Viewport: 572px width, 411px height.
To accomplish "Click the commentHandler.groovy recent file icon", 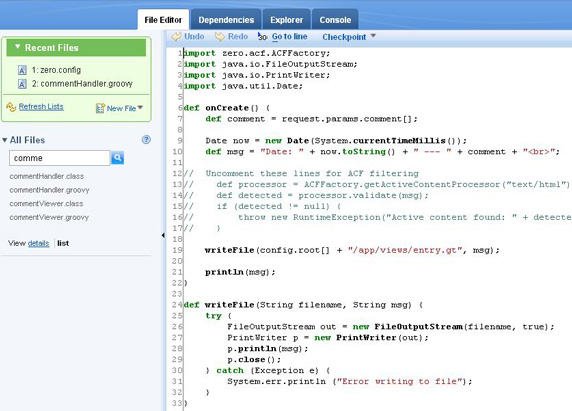I will point(22,84).
